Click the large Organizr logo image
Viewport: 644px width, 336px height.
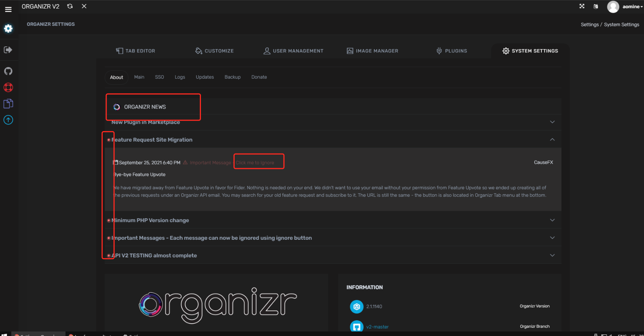(218, 305)
